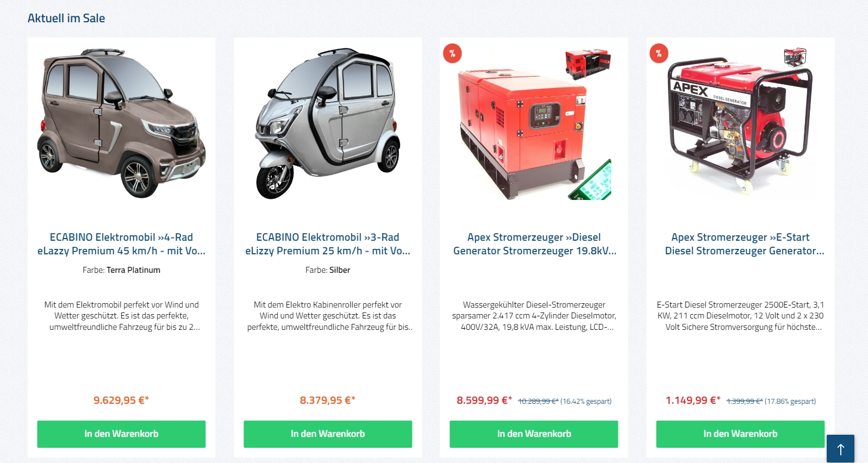Image resolution: width=868 pixels, height=463 pixels.
Task: Open the ECABINO Elektromobil 3-Rad title link
Action: click(x=328, y=244)
